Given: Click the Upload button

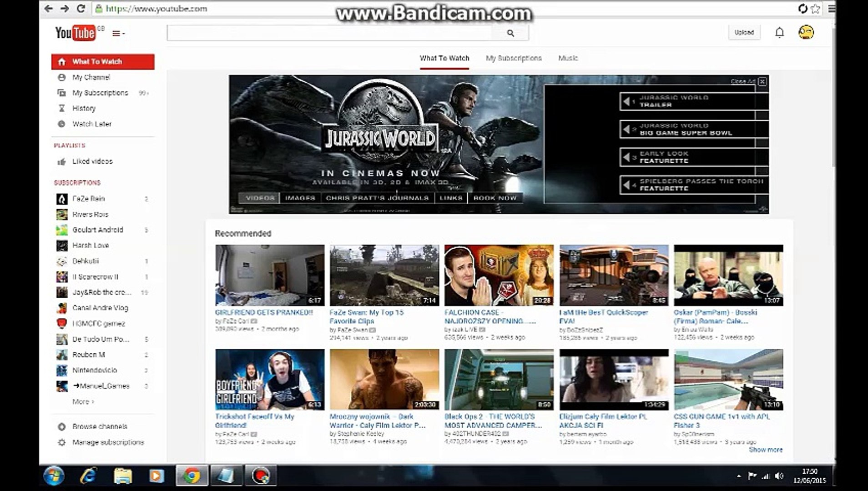Looking at the screenshot, I should pos(743,32).
